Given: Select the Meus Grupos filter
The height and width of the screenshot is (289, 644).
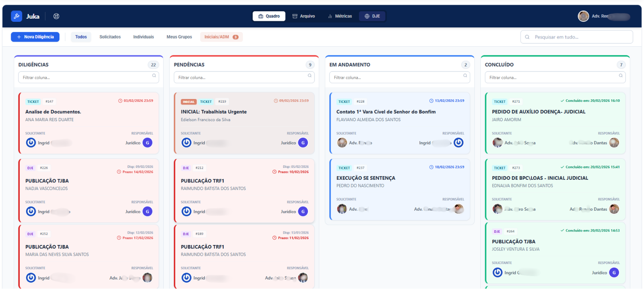Looking at the screenshot, I should tap(179, 37).
